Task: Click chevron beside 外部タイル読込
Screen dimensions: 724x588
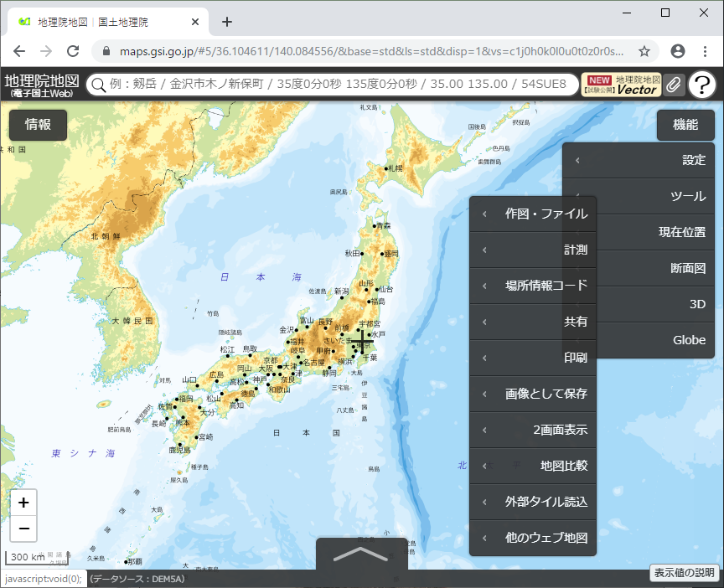Action: [x=484, y=502]
